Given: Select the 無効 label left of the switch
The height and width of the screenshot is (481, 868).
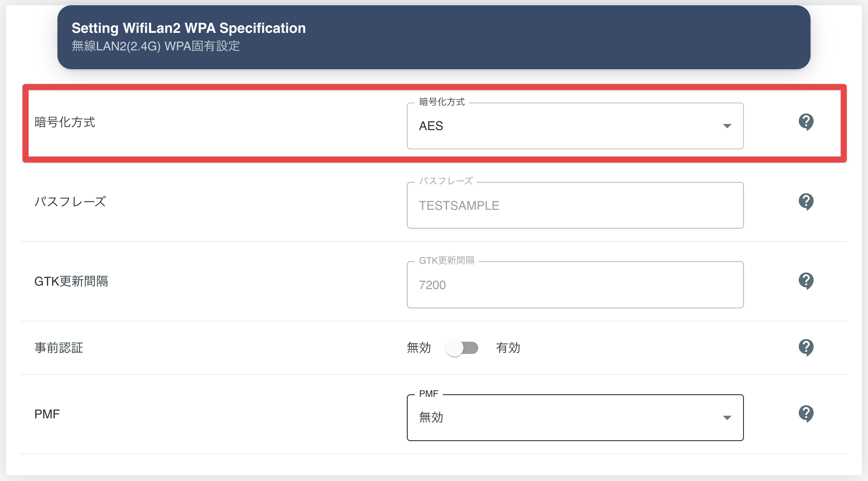Looking at the screenshot, I should [419, 348].
